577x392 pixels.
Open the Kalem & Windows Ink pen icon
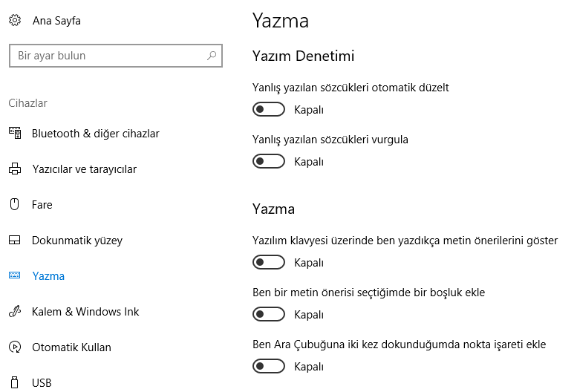tap(15, 312)
